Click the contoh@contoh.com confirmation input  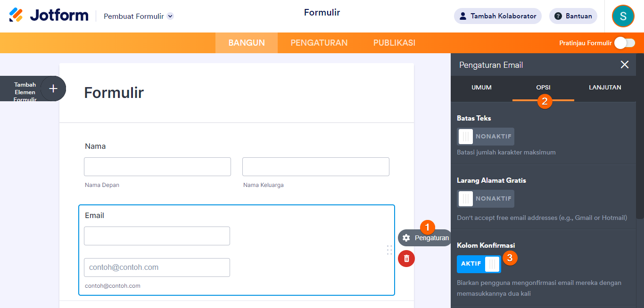coord(157,267)
